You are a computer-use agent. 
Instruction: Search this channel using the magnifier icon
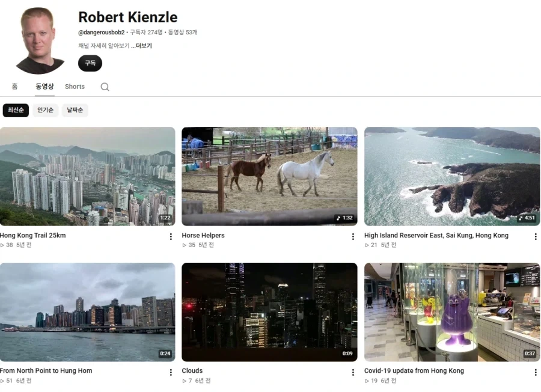click(105, 87)
